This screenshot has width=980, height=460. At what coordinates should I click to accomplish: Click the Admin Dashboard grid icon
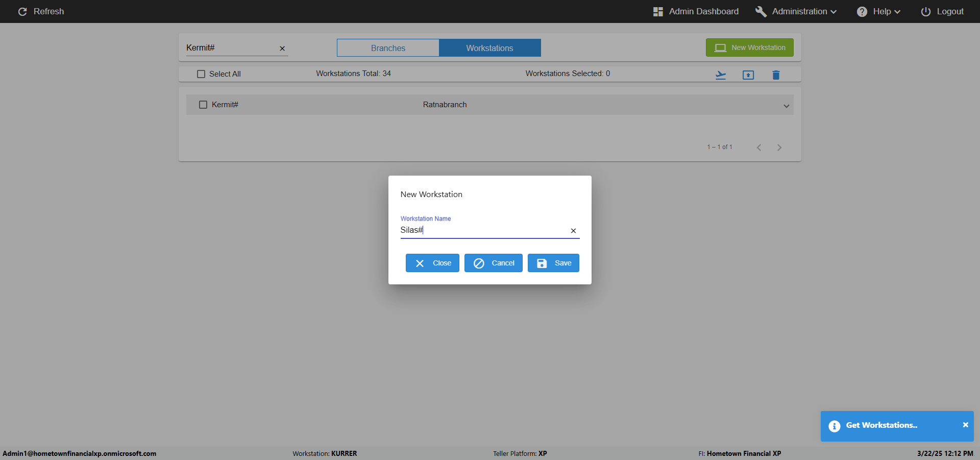click(658, 11)
